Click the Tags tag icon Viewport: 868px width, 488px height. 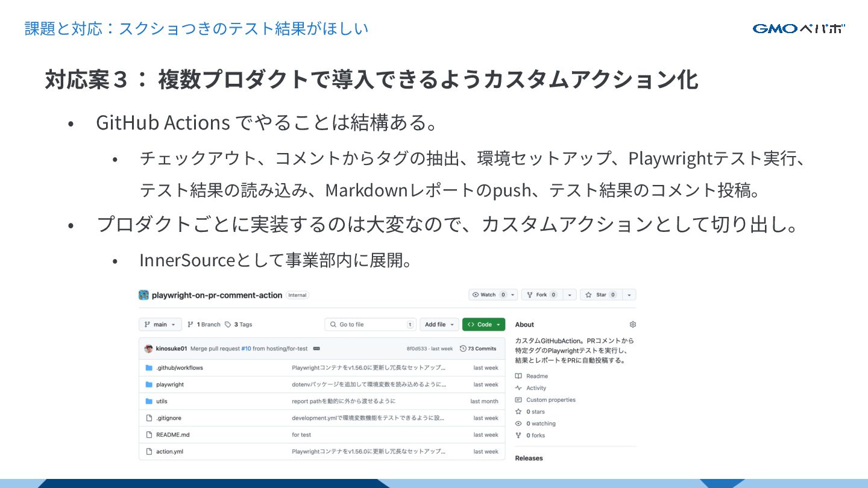click(228, 324)
